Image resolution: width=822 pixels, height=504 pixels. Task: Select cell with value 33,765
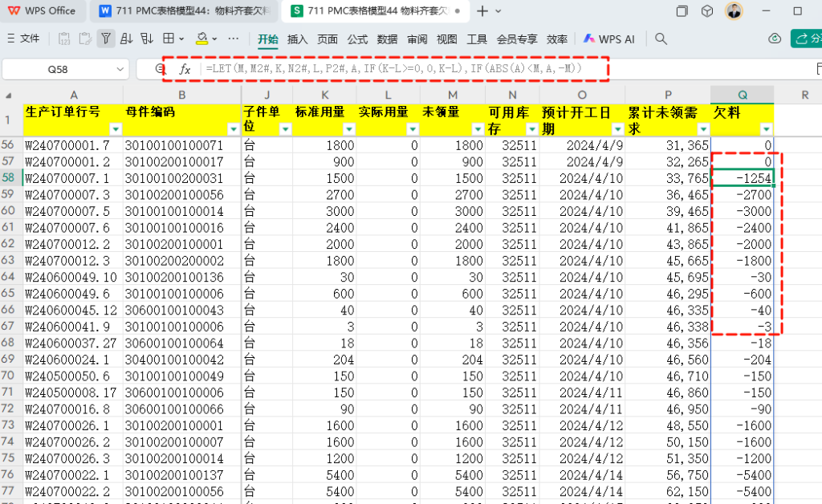pos(668,178)
